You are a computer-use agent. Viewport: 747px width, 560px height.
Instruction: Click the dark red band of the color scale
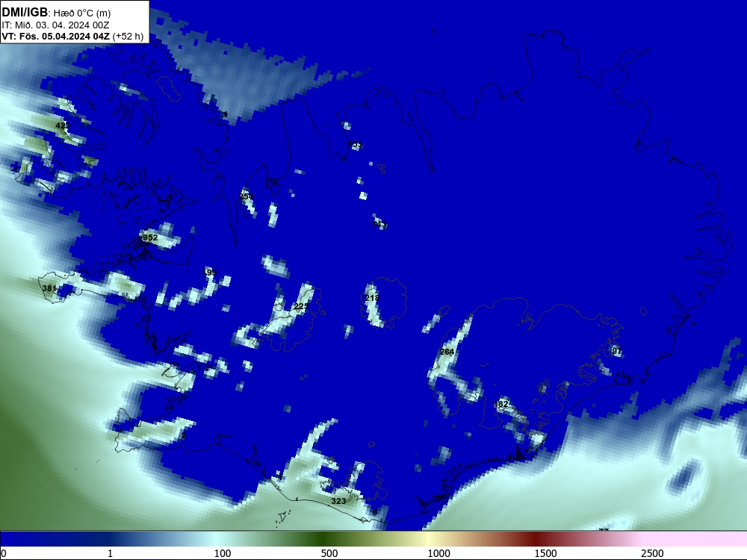[x=536, y=539]
